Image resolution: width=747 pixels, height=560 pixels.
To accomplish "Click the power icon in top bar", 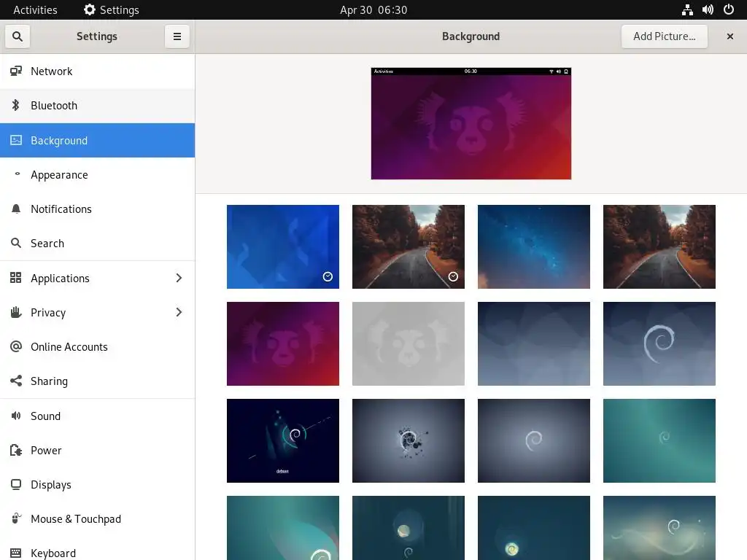I will [729, 9].
